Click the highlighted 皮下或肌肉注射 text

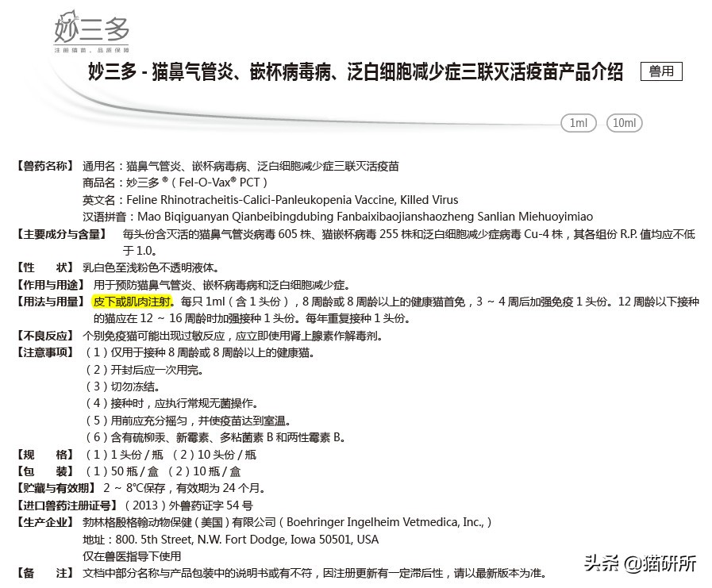click(x=132, y=302)
